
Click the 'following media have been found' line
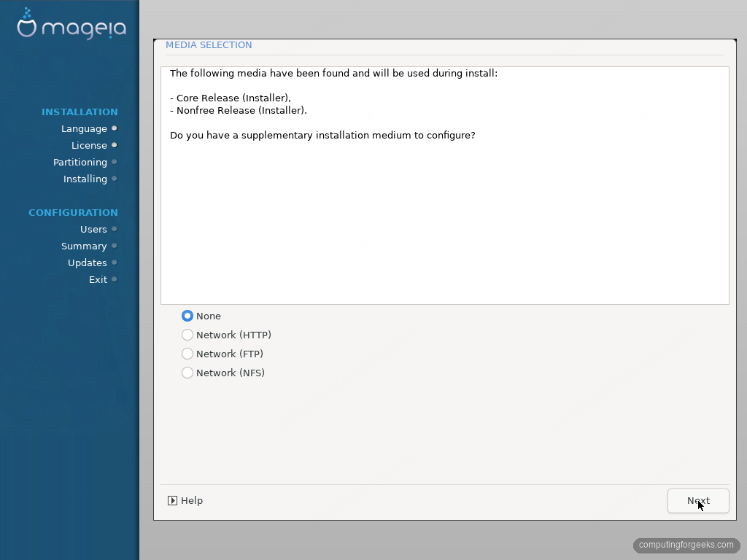pos(333,74)
